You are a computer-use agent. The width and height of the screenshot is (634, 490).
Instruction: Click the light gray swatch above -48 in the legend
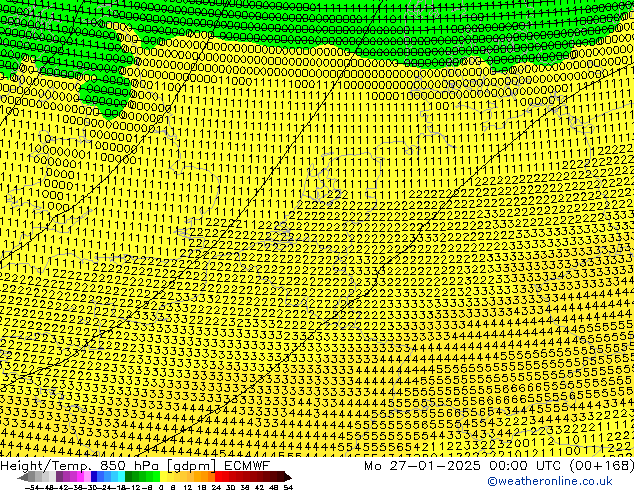pyautogui.click(x=45, y=477)
